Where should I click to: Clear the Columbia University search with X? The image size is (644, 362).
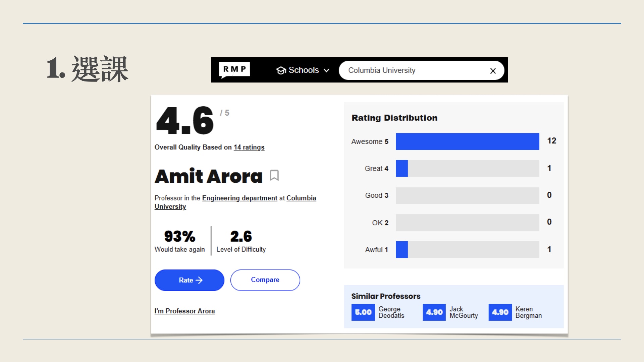(x=493, y=71)
